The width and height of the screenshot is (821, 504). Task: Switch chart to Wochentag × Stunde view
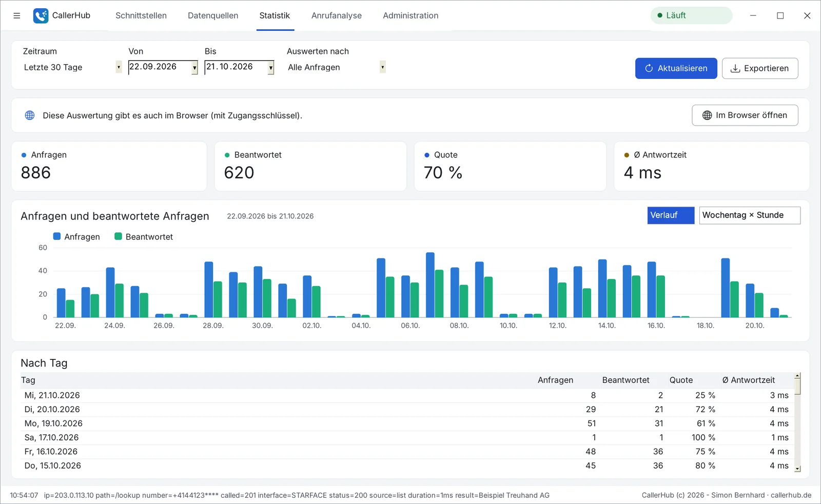pos(750,215)
